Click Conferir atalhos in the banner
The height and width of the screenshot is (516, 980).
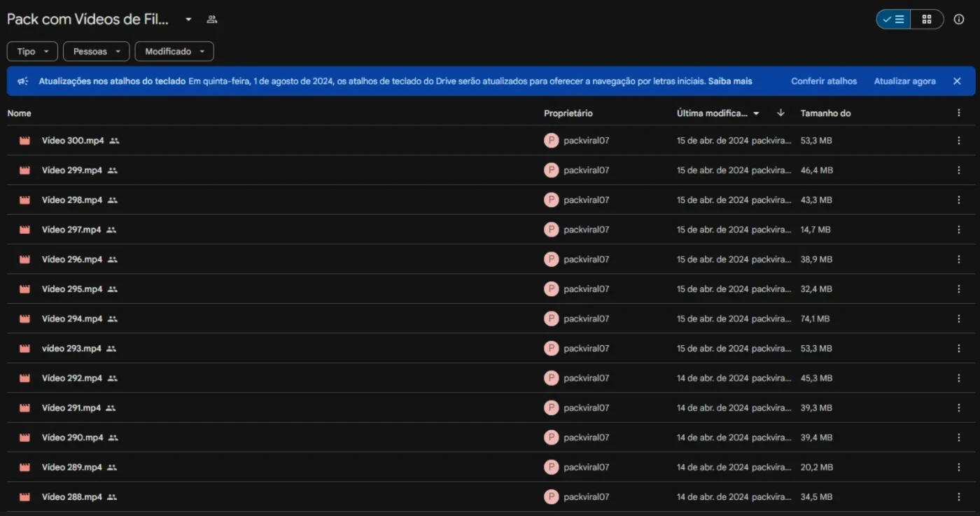[x=823, y=81]
